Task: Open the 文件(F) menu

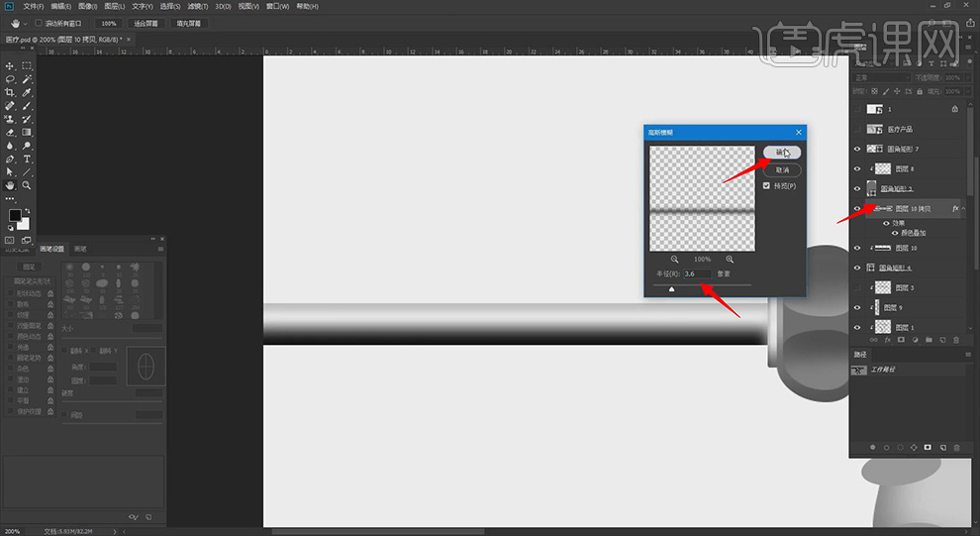Action: pos(33,6)
